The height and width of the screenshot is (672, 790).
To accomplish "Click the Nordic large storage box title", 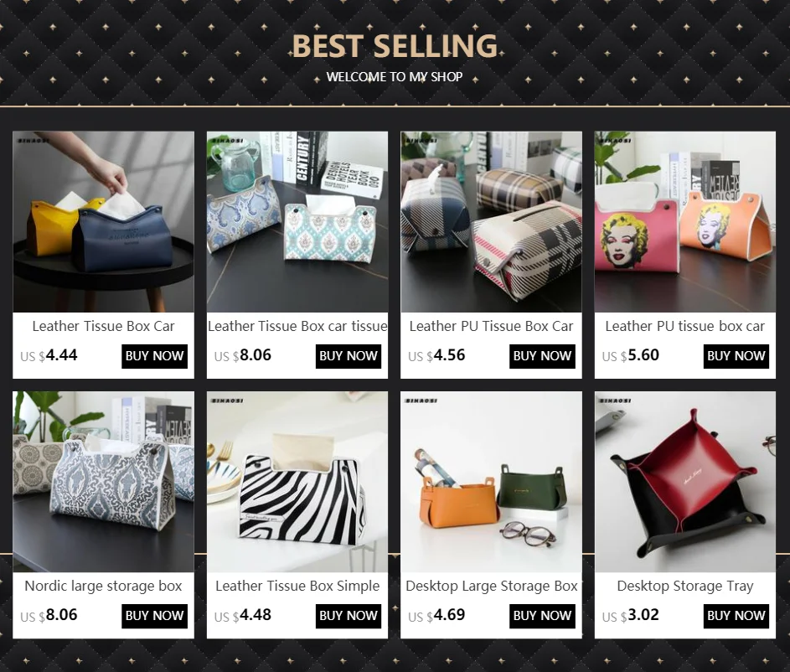I will (x=103, y=586).
